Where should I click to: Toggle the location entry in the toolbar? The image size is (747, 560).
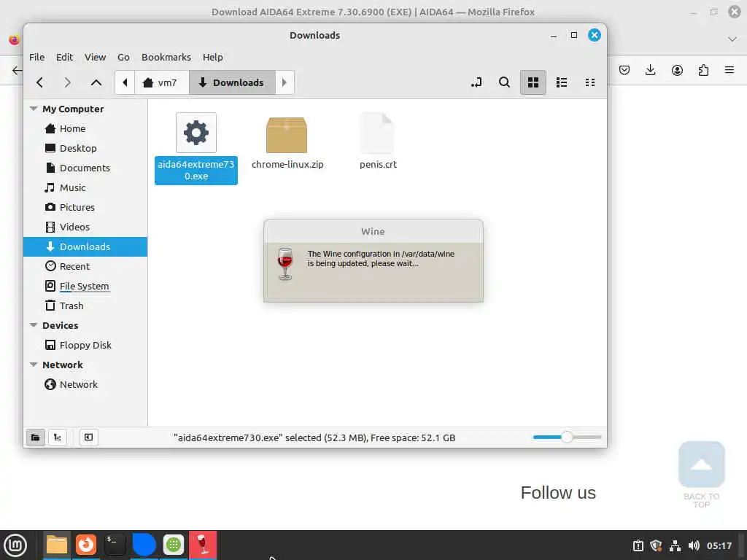(x=476, y=82)
